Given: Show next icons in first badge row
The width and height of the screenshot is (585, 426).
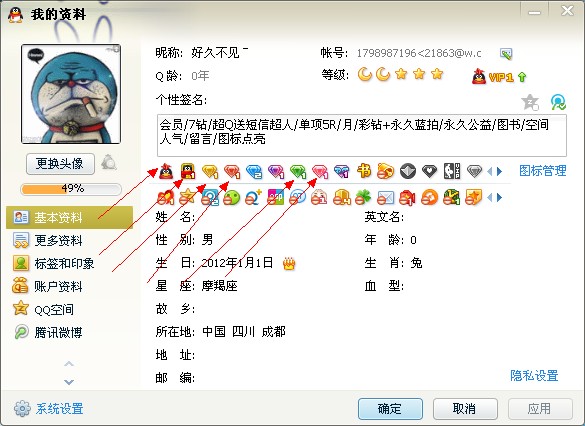Looking at the screenshot, I should 500,172.
